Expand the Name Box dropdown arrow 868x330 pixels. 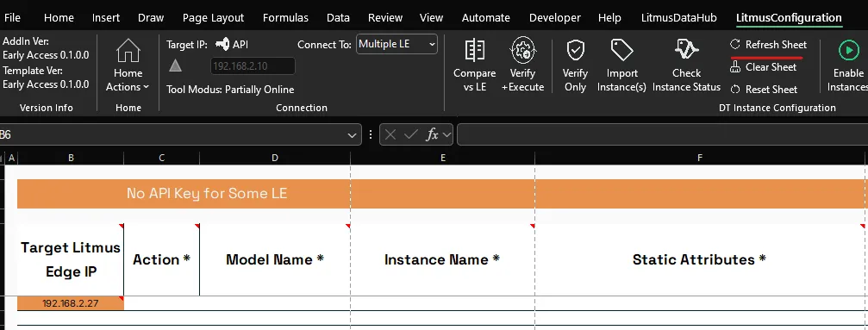(352, 134)
